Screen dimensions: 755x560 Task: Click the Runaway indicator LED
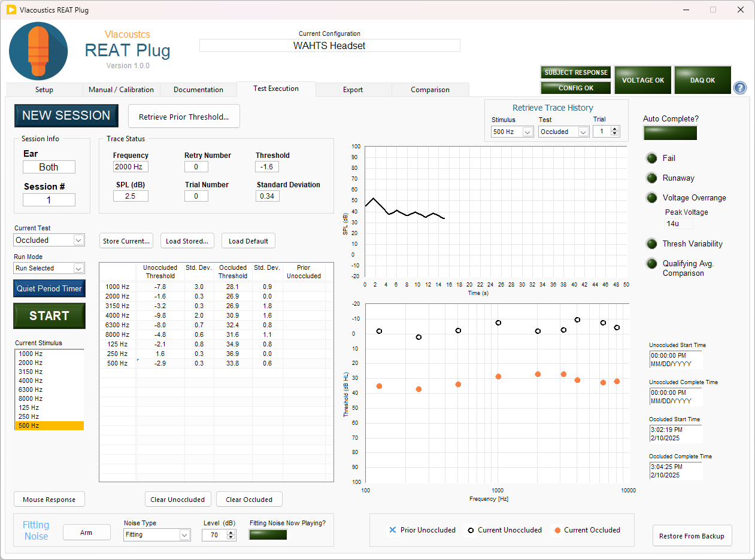(651, 178)
